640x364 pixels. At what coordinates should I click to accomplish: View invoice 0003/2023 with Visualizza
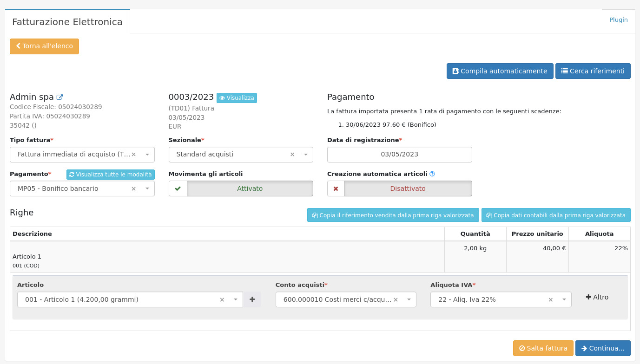tap(237, 98)
